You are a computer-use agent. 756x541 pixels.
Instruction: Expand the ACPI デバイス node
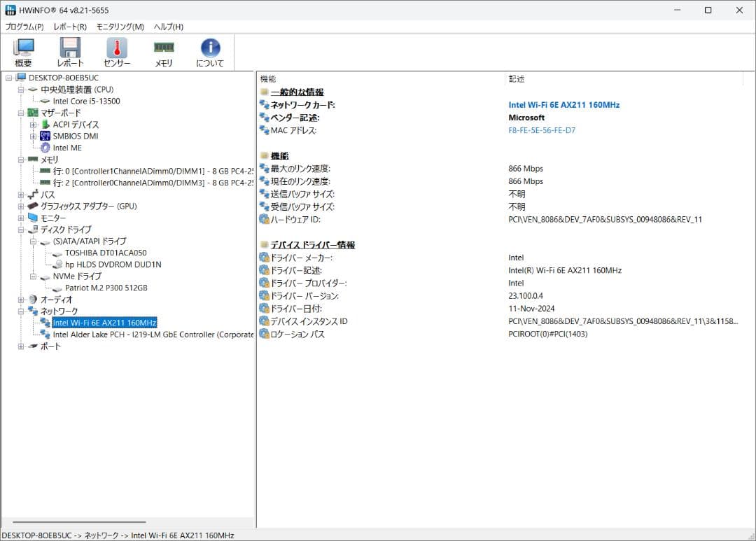click(x=33, y=125)
